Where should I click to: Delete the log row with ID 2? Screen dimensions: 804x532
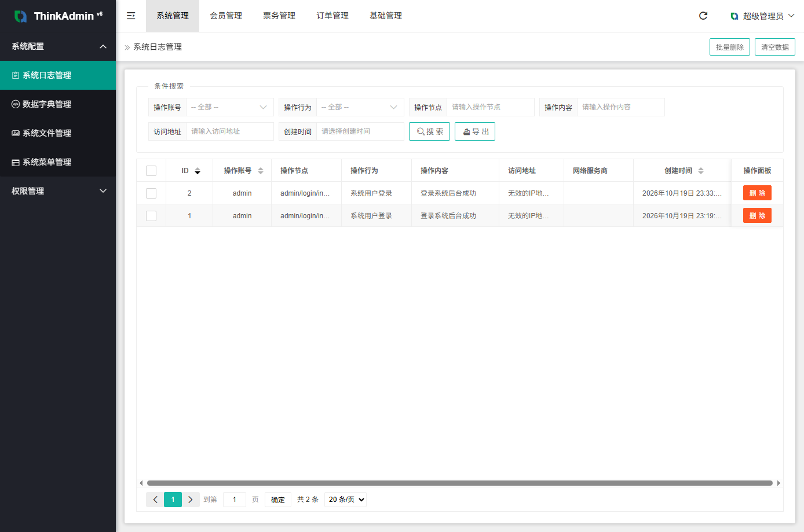tap(757, 193)
